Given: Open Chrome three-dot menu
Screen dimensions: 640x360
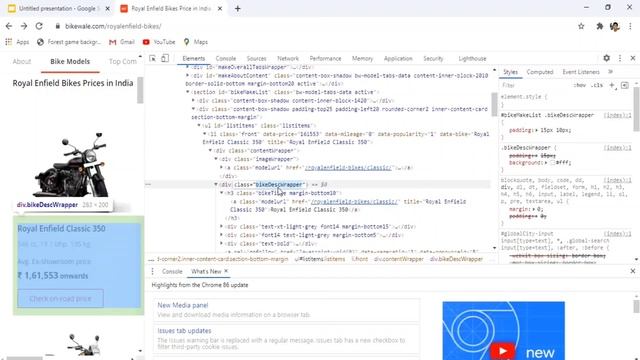Looking at the screenshot, I should click(630, 26).
